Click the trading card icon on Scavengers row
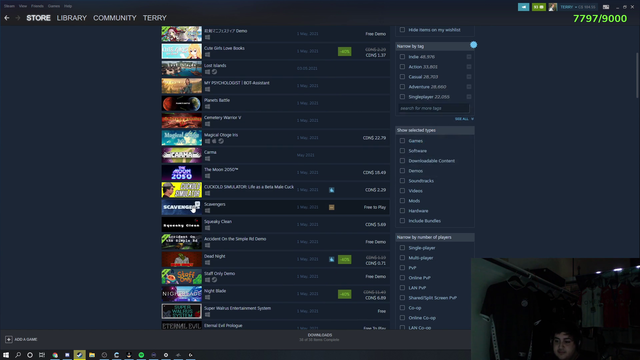 331,207
